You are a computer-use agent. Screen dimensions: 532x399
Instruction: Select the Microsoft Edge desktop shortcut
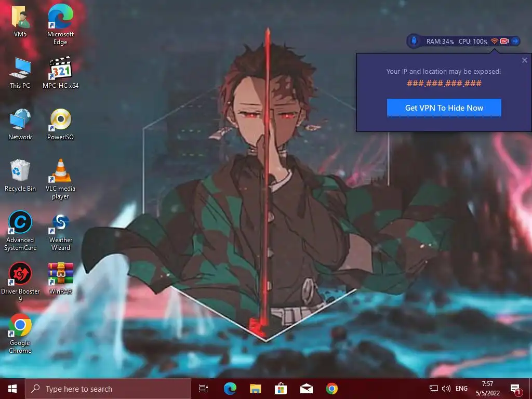(x=60, y=24)
